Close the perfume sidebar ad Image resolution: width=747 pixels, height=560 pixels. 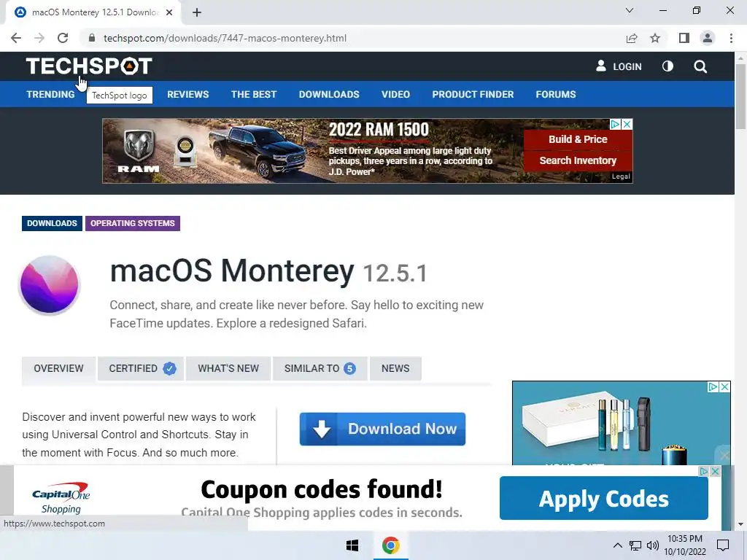click(x=724, y=386)
